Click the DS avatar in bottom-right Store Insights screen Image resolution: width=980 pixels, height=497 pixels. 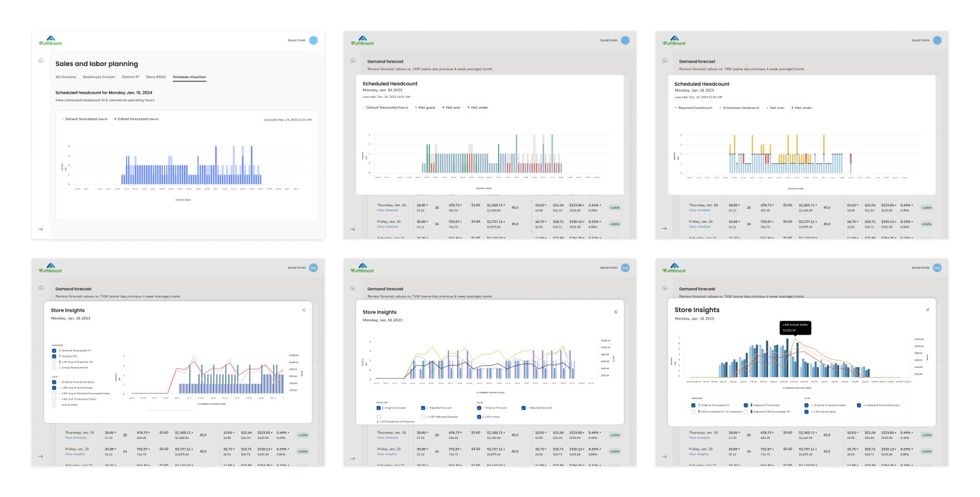pos(937,267)
